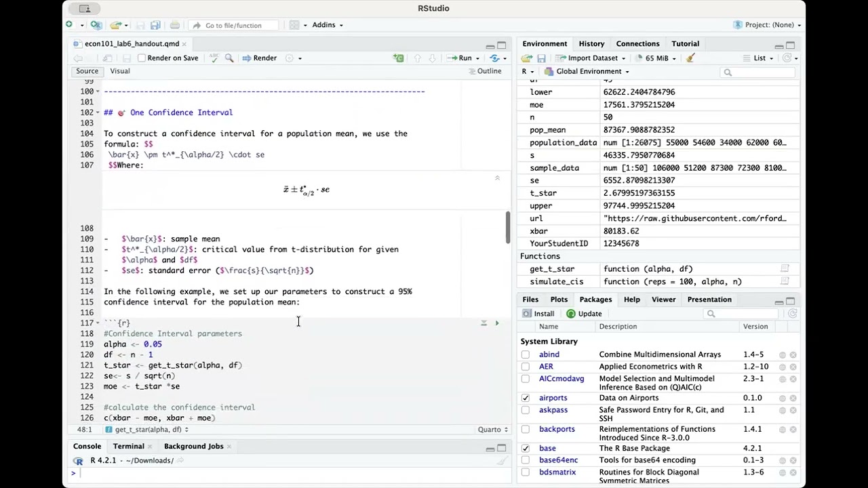Image resolution: width=868 pixels, height=488 pixels.
Task: Toggle Render on Save checkbox
Action: tap(142, 58)
